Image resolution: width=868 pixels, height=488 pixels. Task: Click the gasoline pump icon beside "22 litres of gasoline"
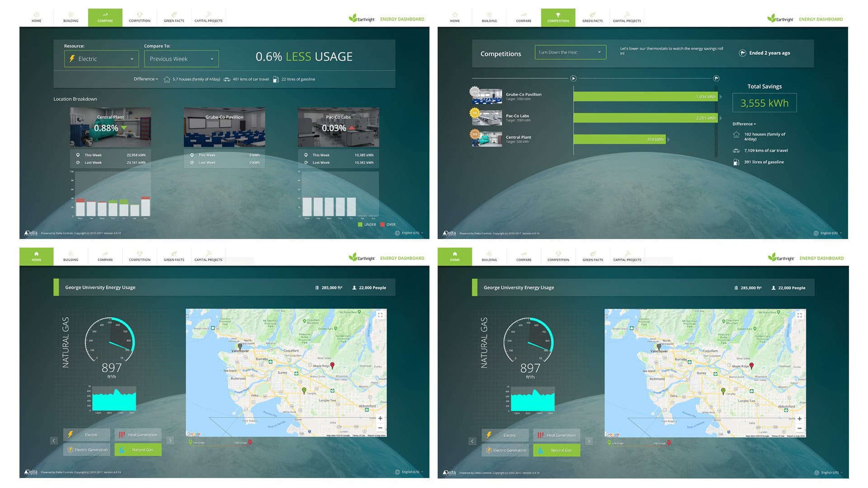pyautogui.click(x=275, y=79)
